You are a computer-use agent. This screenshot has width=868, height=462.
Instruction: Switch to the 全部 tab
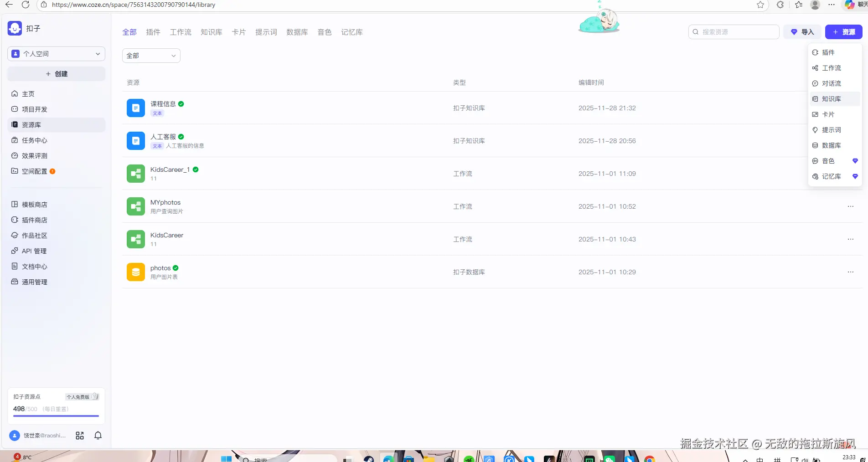[129, 32]
